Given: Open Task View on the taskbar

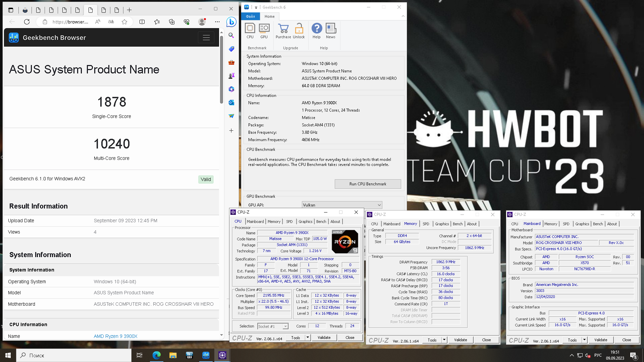Looking at the screenshot, I should (140, 355).
